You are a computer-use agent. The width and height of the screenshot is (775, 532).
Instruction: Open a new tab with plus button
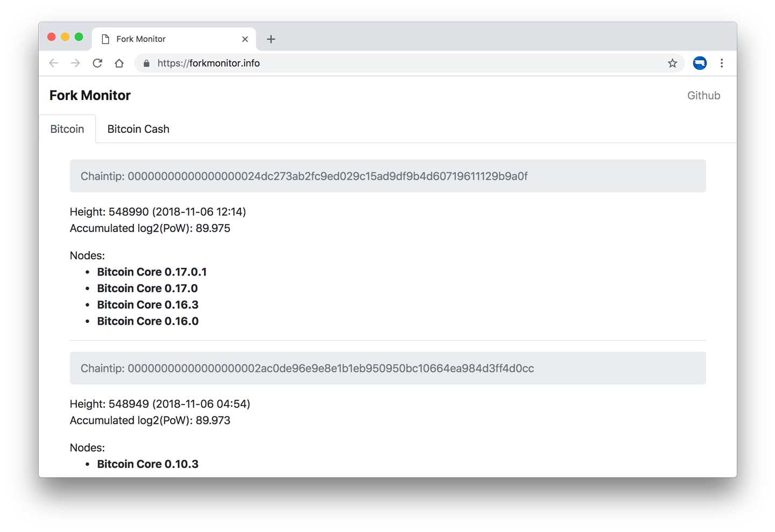(271, 39)
